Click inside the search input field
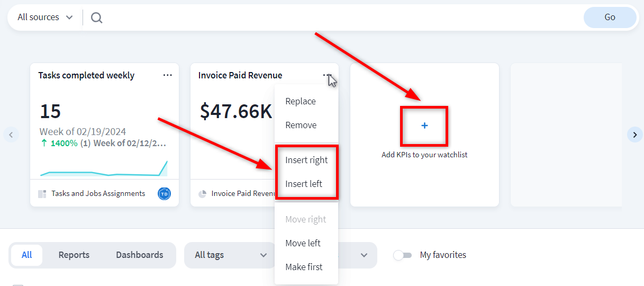644x286 pixels. pos(339,17)
